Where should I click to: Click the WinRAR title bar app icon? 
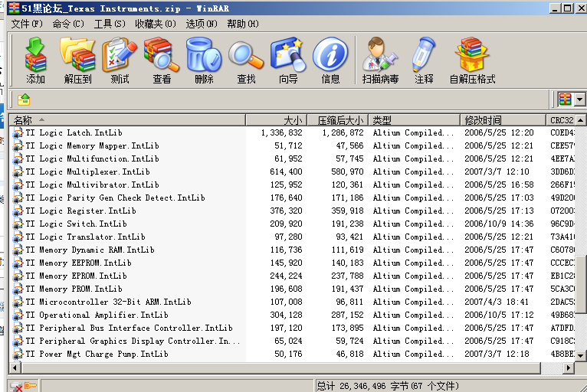(14, 8)
